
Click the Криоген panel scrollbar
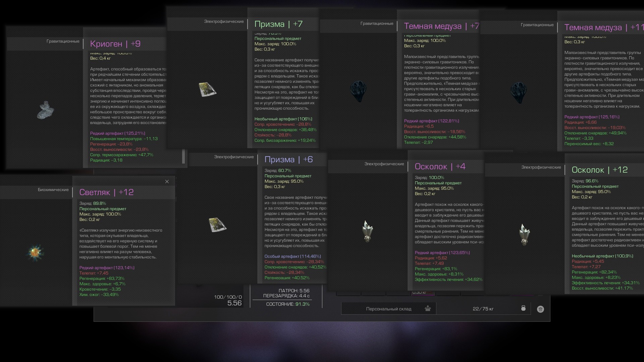click(x=183, y=156)
